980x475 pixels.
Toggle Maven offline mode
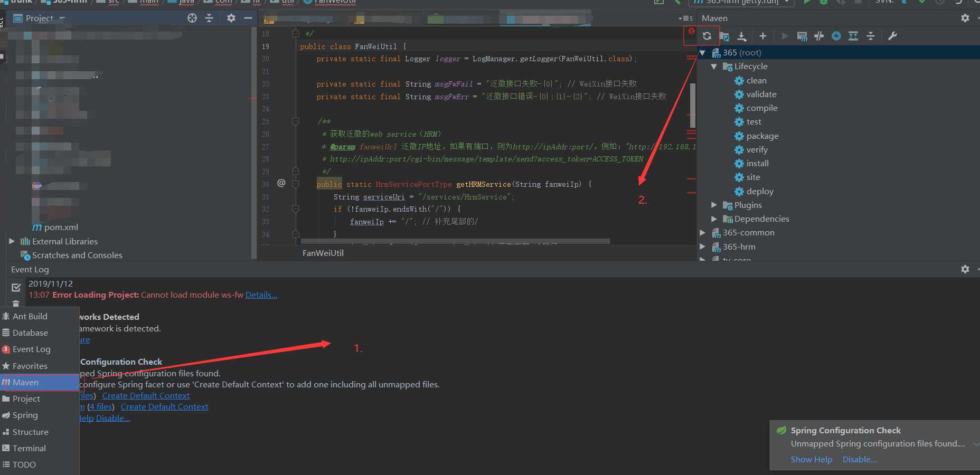point(819,36)
